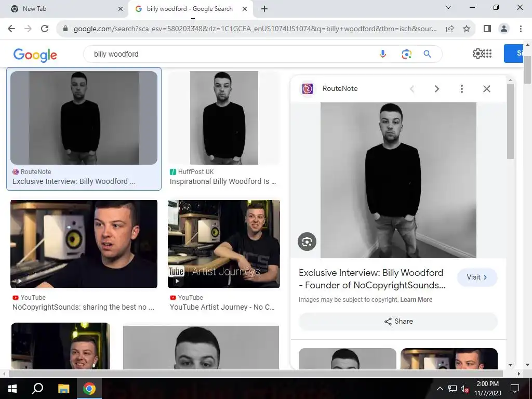Go to the Google logo homepage

pyautogui.click(x=35, y=55)
